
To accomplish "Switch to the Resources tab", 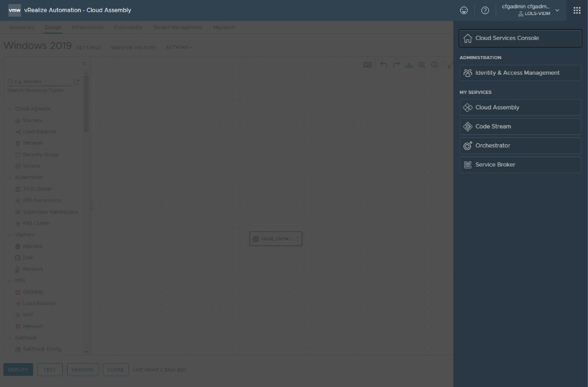I will tap(21, 27).
